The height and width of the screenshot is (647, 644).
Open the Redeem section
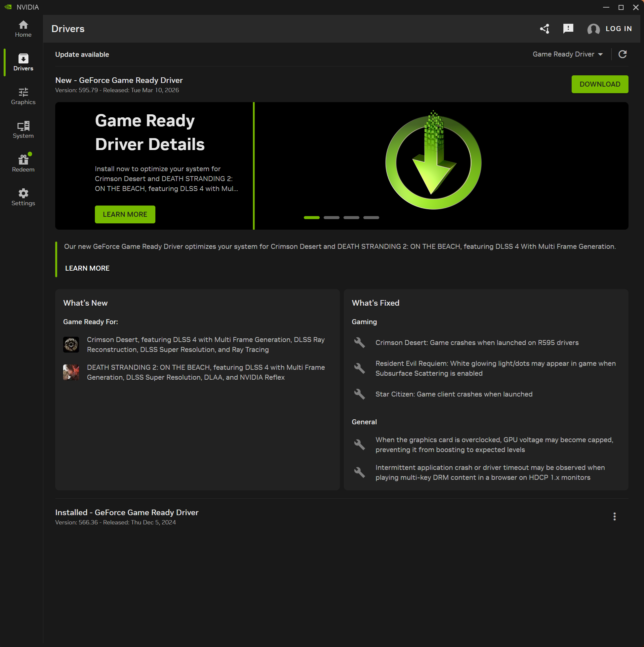coord(23,164)
